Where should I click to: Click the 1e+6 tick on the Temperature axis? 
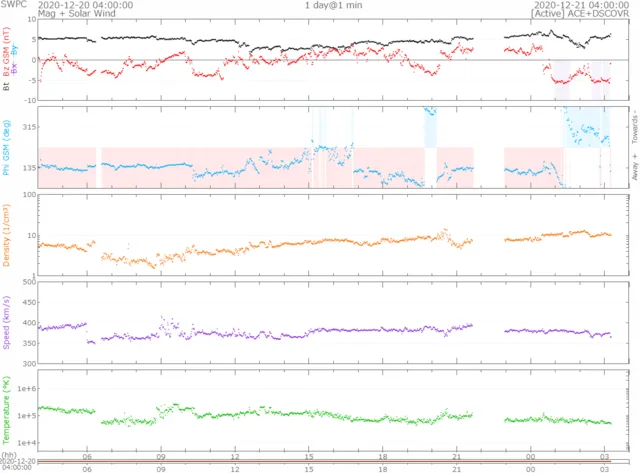click(x=27, y=389)
